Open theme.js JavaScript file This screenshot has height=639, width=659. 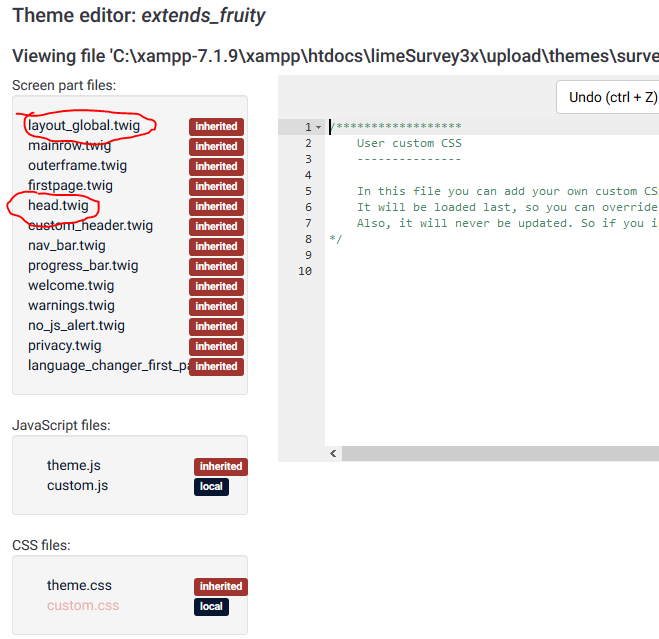click(x=73, y=466)
